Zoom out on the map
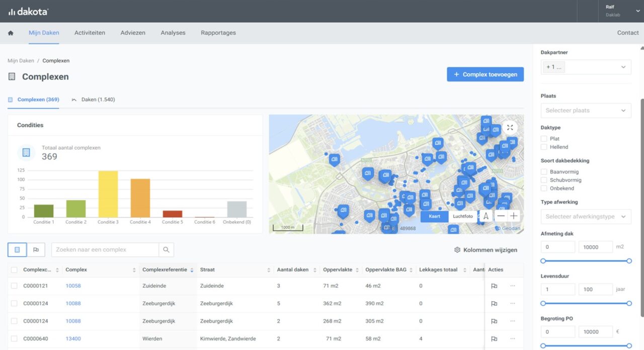 (501, 216)
